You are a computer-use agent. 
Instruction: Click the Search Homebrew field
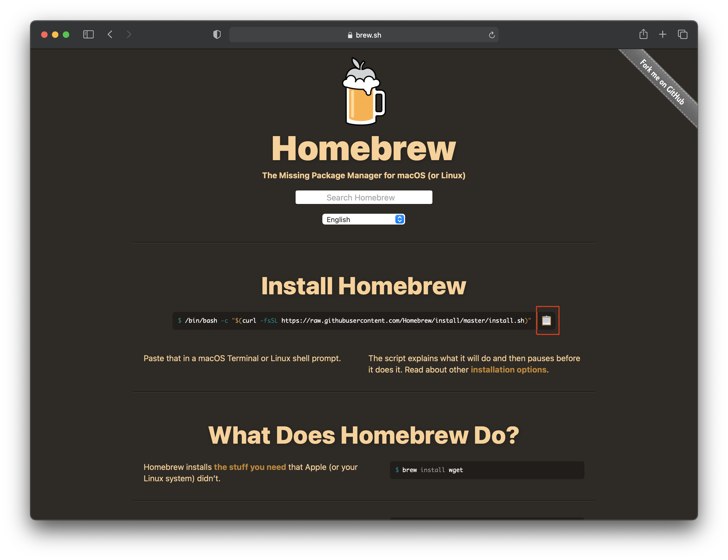(x=364, y=197)
